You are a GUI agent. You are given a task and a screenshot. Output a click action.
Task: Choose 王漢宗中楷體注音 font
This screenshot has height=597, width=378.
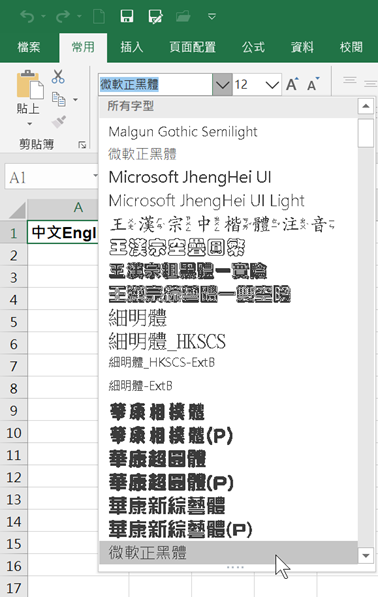pyautogui.click(x=228, y=224)
